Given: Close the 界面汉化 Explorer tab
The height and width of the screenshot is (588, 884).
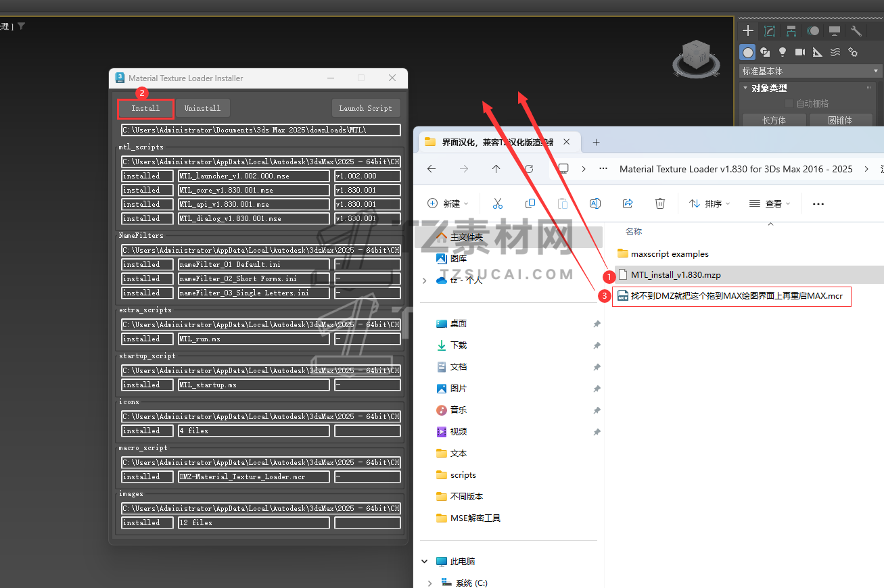Looking at the screenshot, I should [x=567, y=142].
